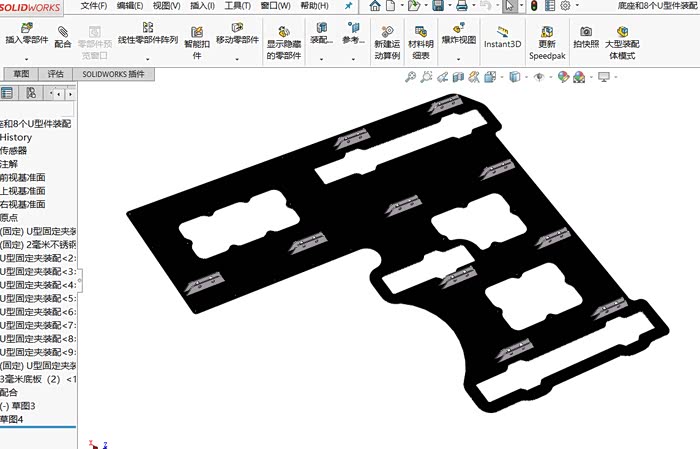Click the Section View icon

(x=458, y=77)
